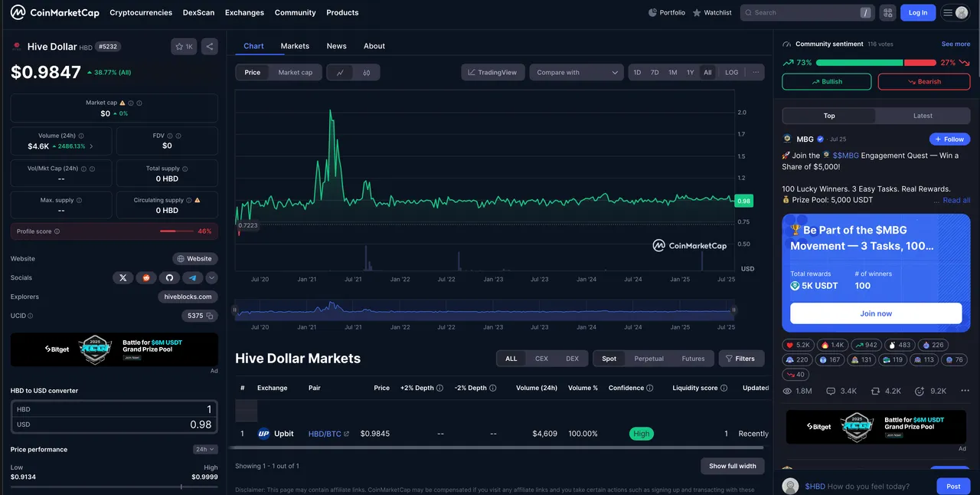Open the Telegram social link
The width and height of the screenshot is (980, 495).
[x=192, y=277]
